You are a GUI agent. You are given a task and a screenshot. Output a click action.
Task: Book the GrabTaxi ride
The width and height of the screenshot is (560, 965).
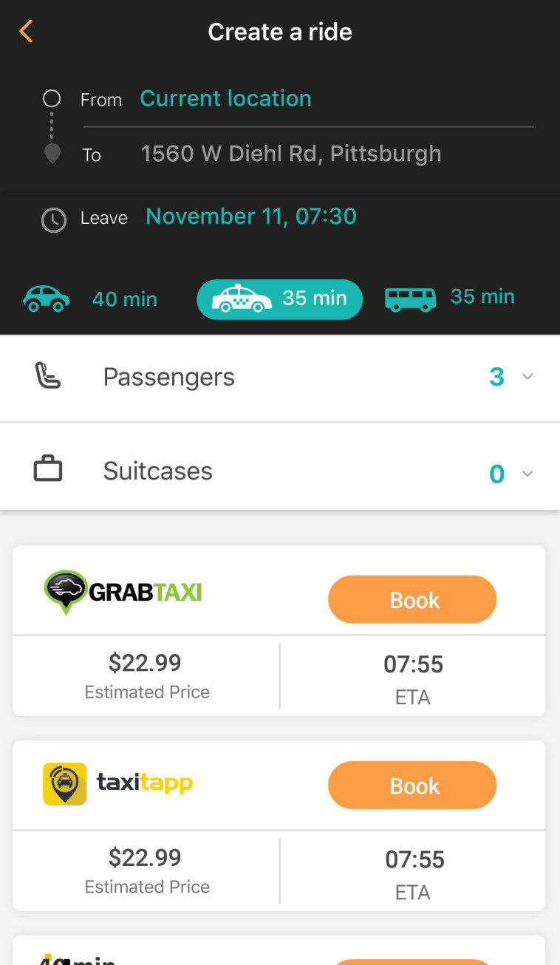pyautogui.click(x=412, y=600)
